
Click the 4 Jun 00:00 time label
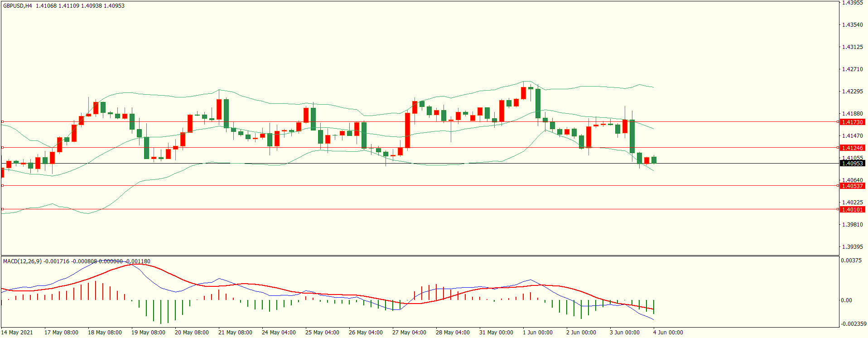tap(668, 332)
